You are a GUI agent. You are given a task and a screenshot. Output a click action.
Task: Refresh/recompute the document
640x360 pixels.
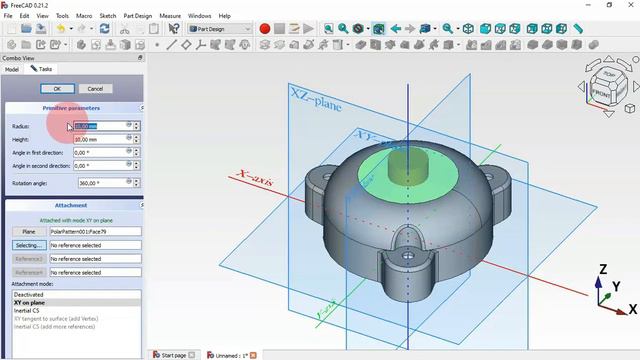[x=104, y=29]
